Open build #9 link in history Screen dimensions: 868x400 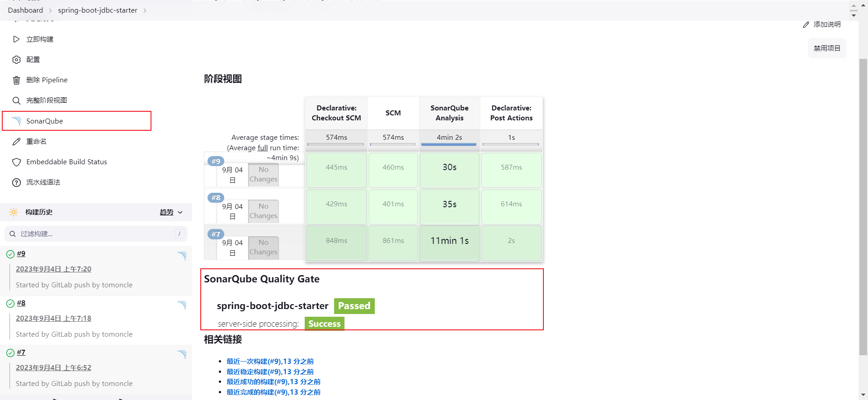(x=21, y=254)
